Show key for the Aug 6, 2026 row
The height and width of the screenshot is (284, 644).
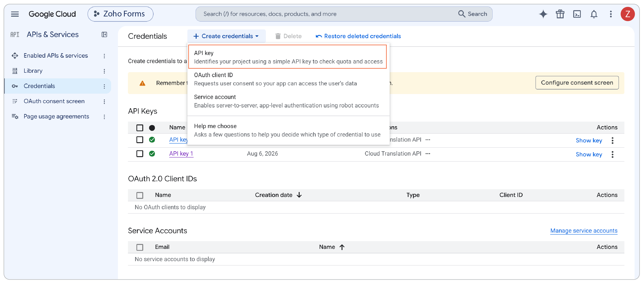coord(589,155)
